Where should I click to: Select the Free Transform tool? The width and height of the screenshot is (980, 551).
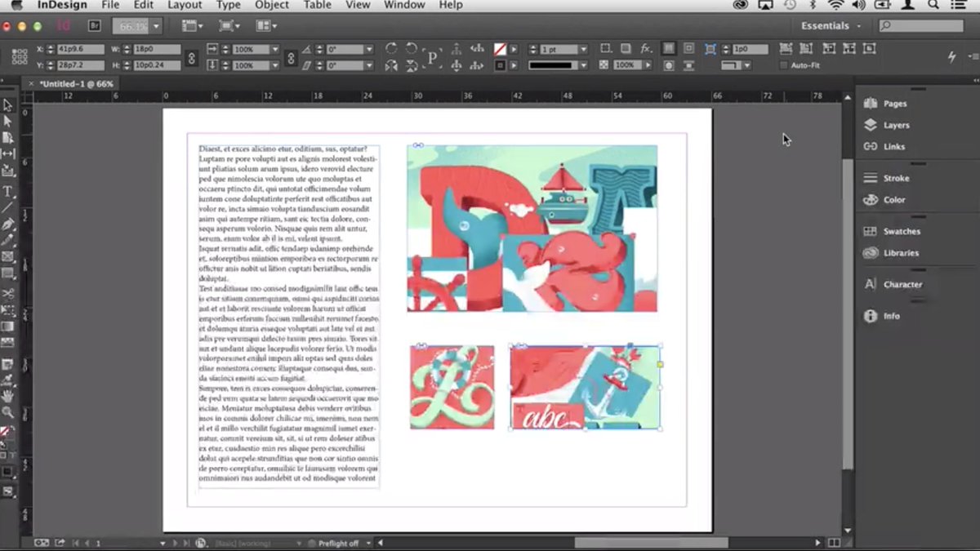pyautogui.click(x=8, y=310)
